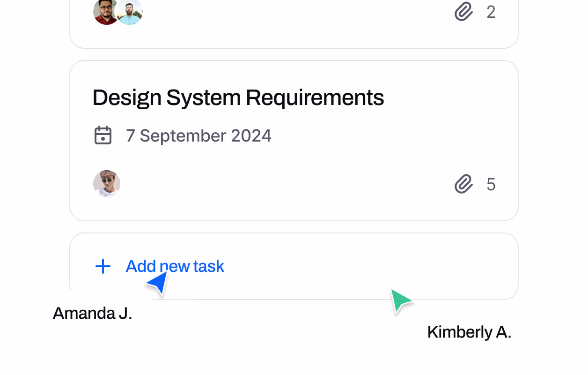The image size is (588, 375).
Task: Click the plus icon next to Add new task
Action: (103, 266)
